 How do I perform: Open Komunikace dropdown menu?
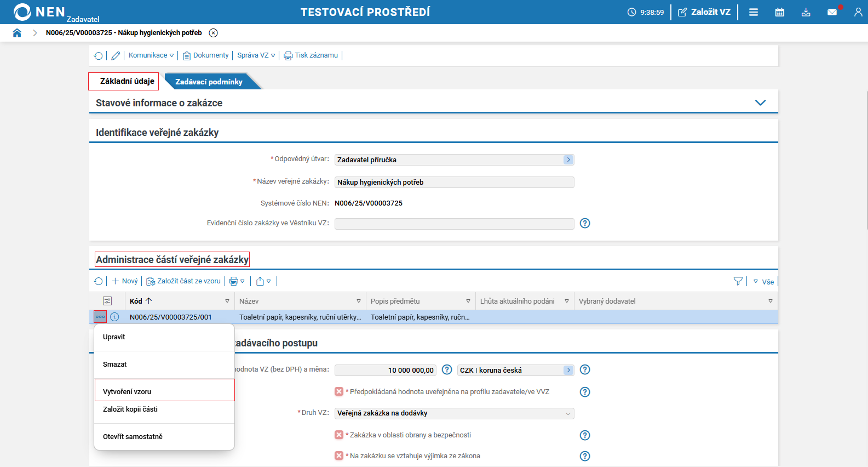151,55
